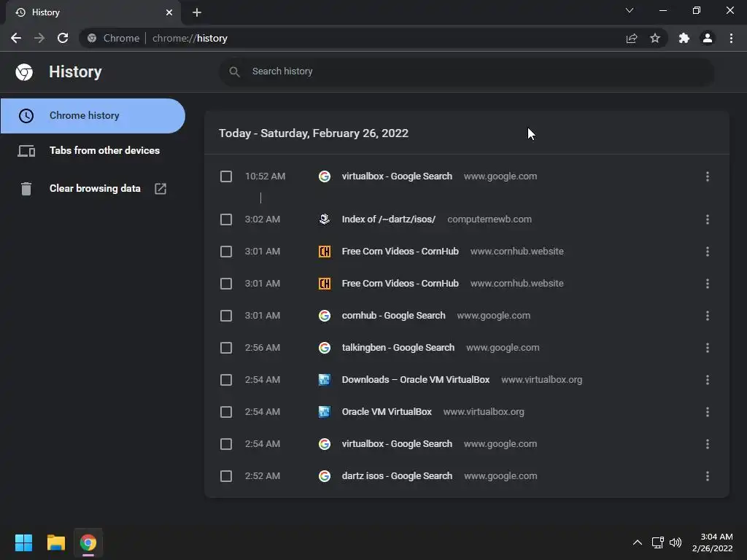
Task: Check the talkingben - Google Search entry
Action: 226,348
